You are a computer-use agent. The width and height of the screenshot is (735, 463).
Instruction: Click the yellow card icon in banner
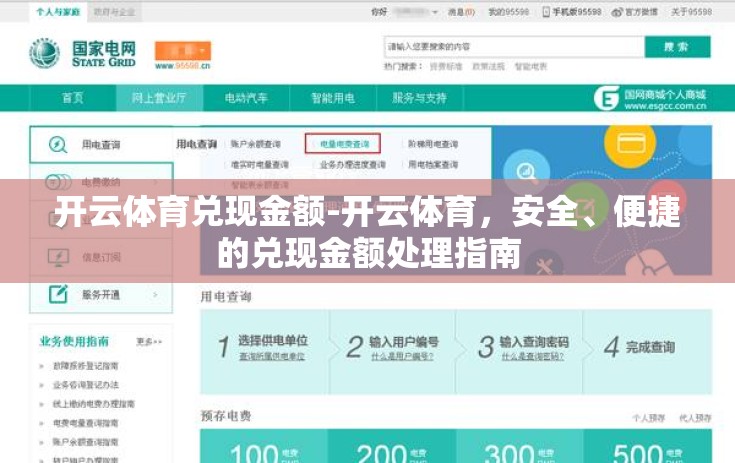[631, 143]
